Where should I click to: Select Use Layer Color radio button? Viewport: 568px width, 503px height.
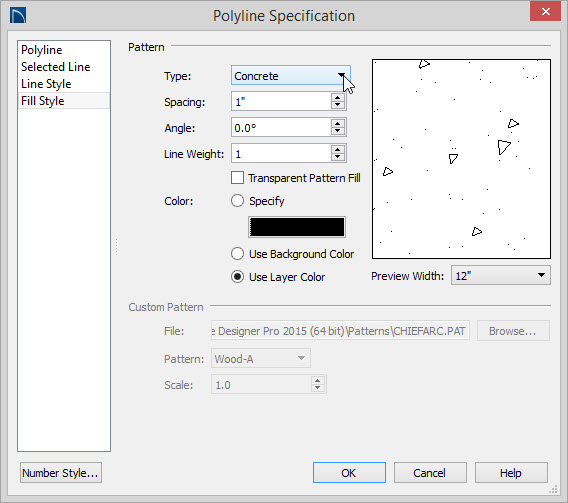pyautogui.click(x=237, y=277)
